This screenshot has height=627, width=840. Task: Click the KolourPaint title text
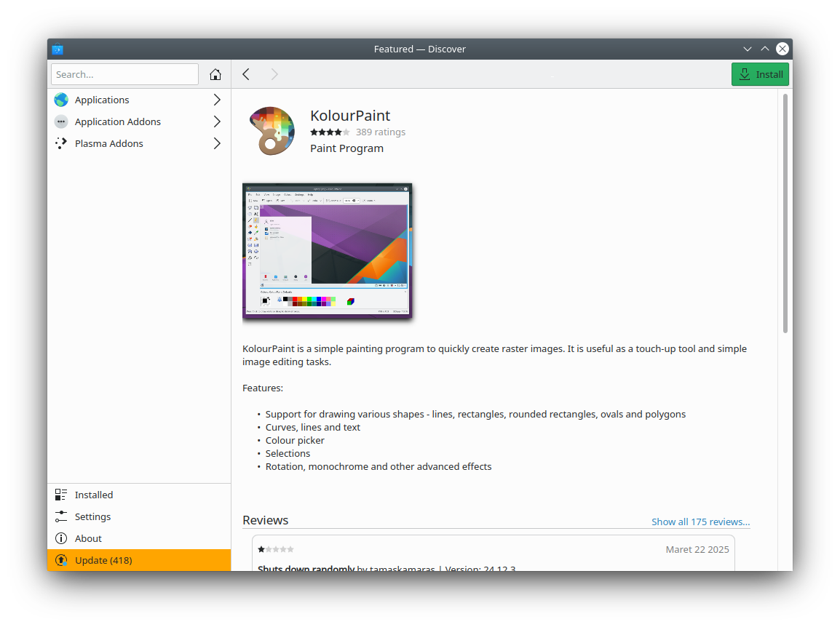350,116
